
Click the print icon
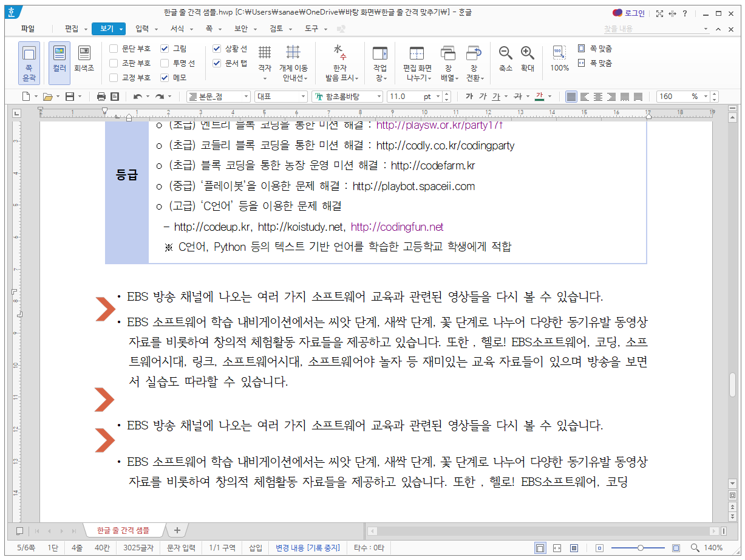click(x=101, y=97)
